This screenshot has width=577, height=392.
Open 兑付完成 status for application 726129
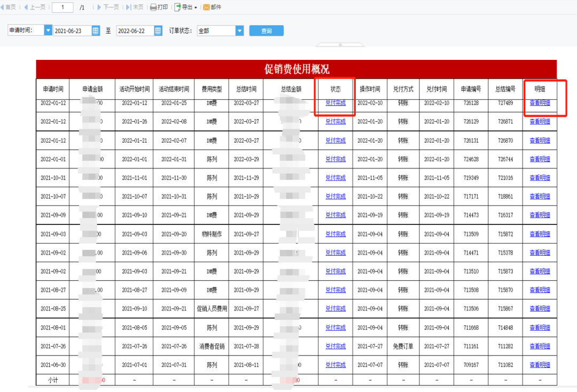point(336,121)
